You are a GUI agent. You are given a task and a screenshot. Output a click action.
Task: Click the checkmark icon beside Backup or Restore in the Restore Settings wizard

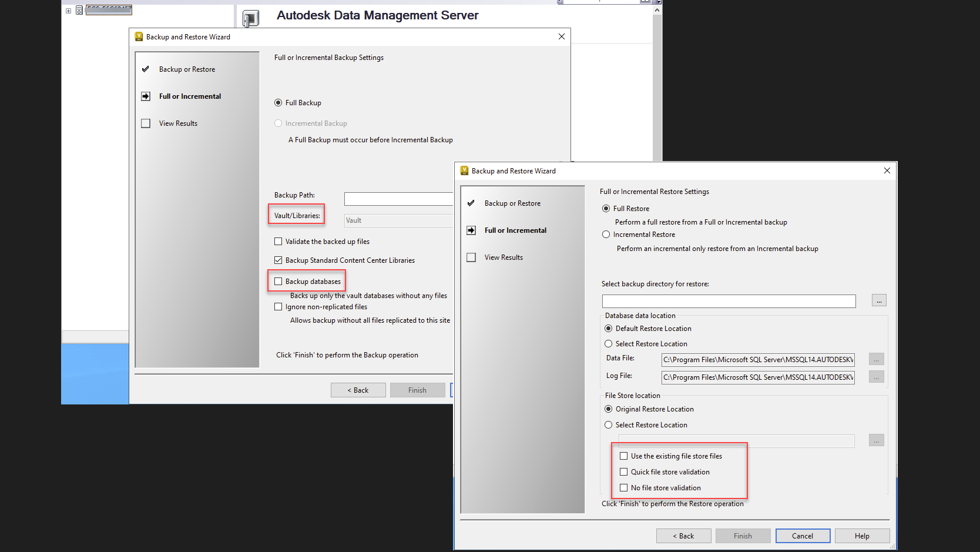tap(471, 203)
